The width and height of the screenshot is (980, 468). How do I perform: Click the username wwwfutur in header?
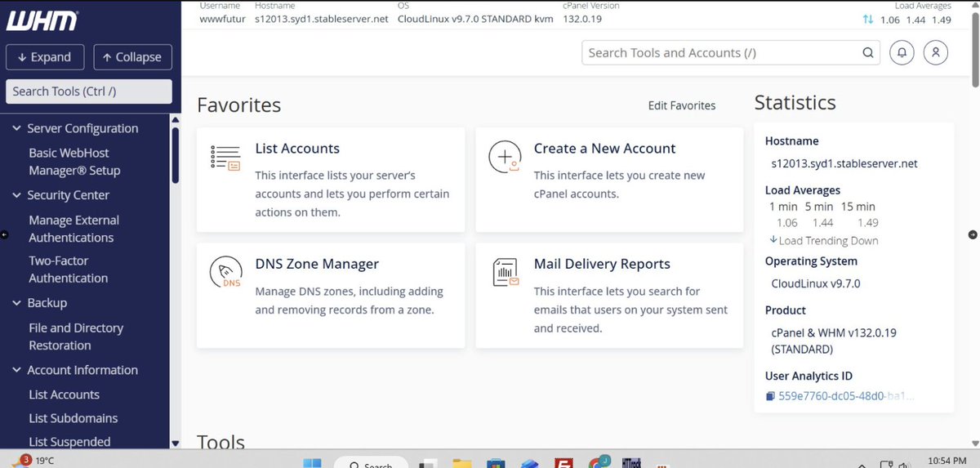click(x=221, y=19)
